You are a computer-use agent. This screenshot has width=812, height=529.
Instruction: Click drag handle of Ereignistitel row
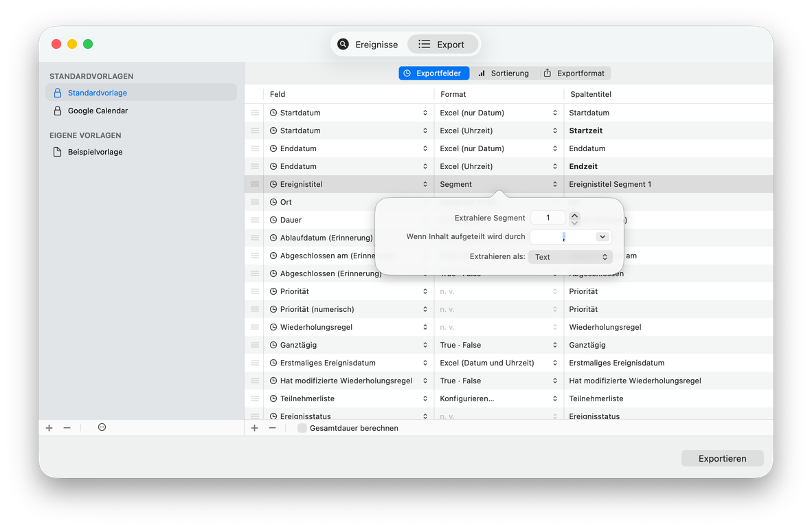tap(255, 184)
